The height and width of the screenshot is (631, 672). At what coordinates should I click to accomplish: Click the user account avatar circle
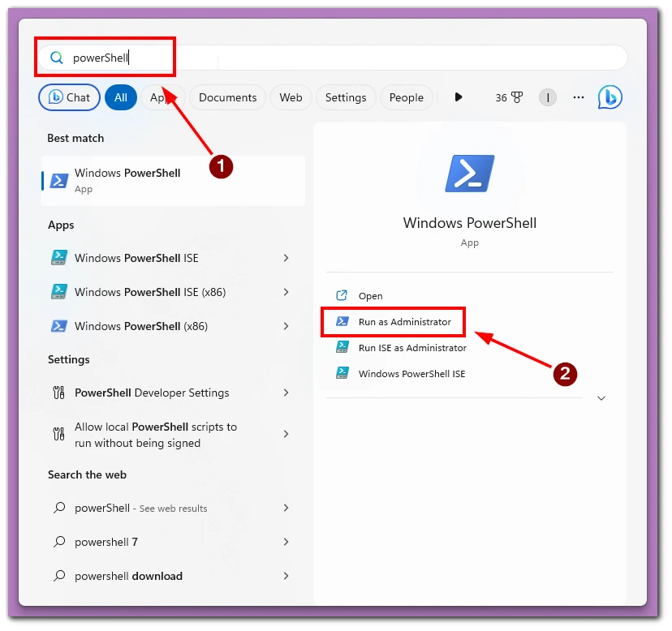tap(547, 97)
